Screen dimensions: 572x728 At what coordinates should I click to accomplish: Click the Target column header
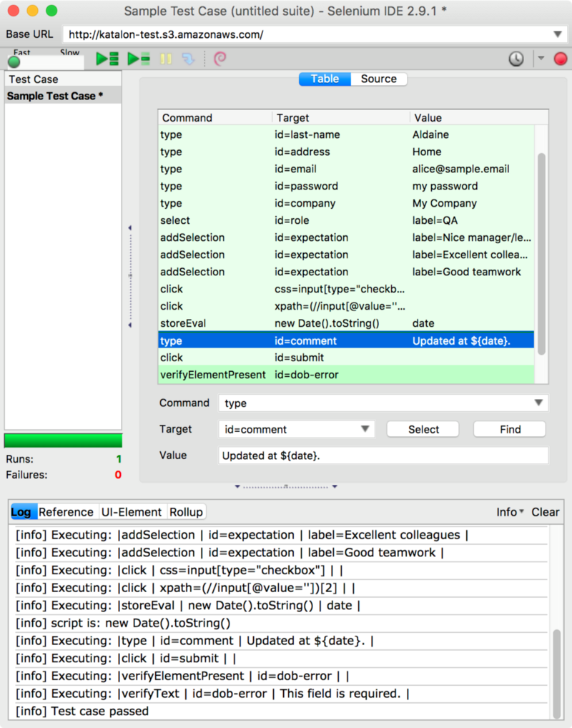coord(341,118)
